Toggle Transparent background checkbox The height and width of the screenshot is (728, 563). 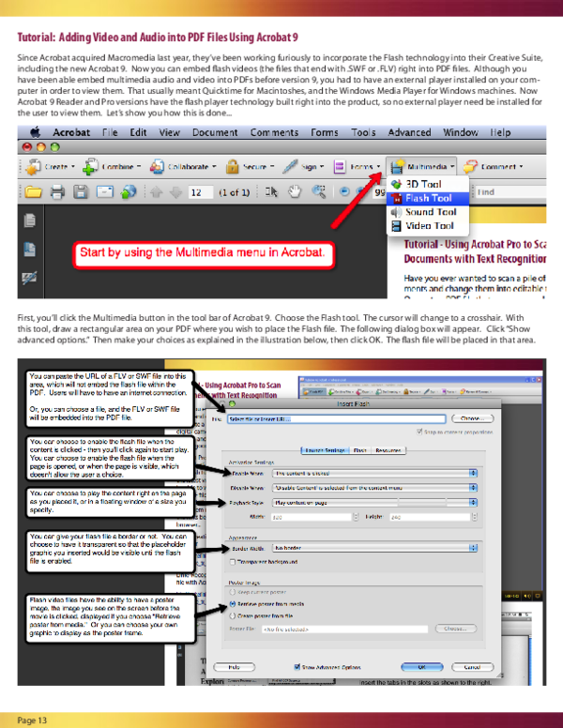click(x=233, y=562)
